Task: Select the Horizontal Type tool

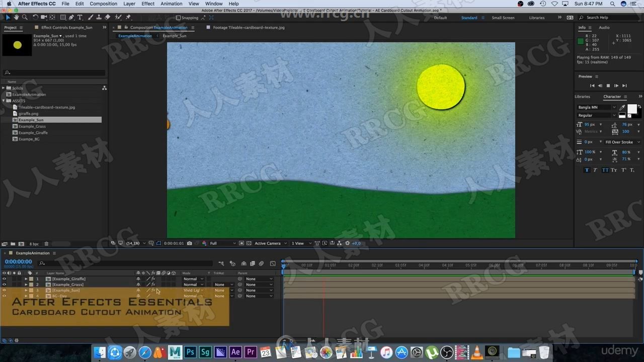Action: [x=79, y=17]
